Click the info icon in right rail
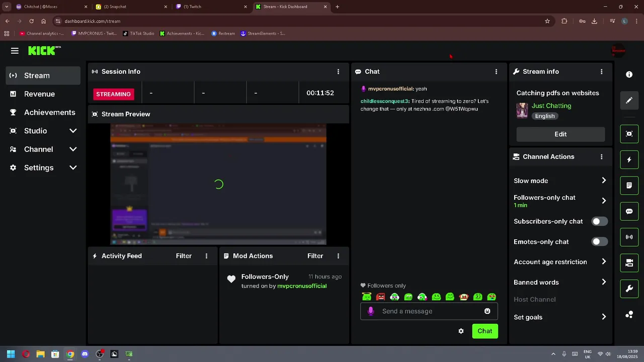Image resolution: width=644 pixels, height=362 pixels. point(629,74)
